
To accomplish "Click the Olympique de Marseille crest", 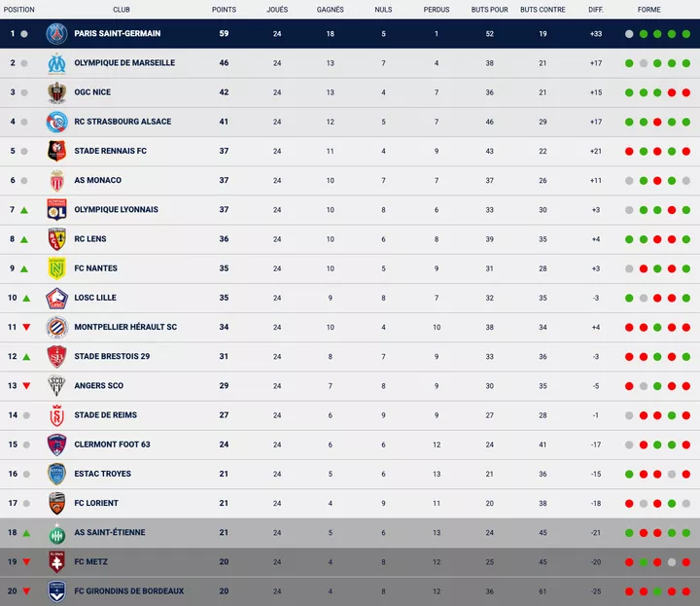I will point(56,63).
